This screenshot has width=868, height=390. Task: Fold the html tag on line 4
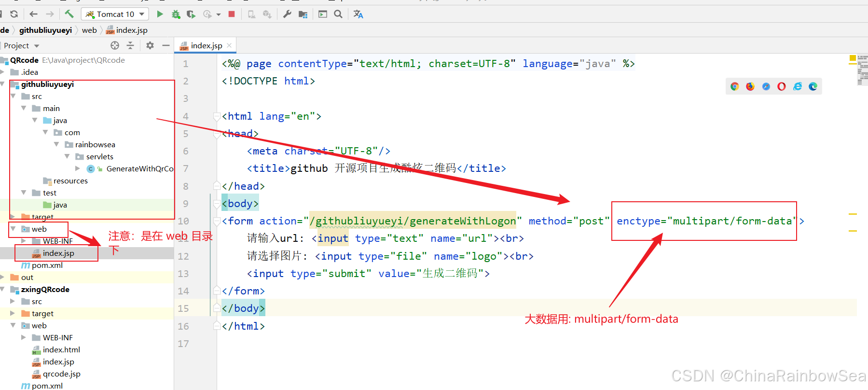[x=217, y=116]
